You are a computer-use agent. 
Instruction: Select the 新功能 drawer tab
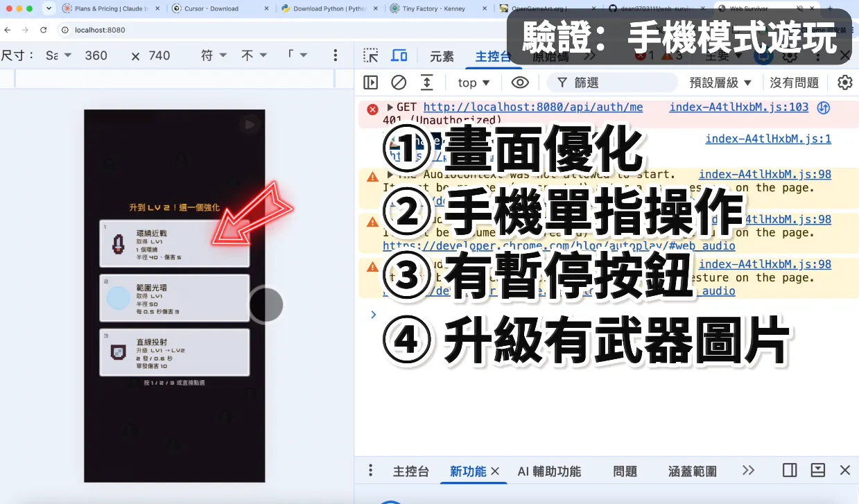[x=468, y=471]
